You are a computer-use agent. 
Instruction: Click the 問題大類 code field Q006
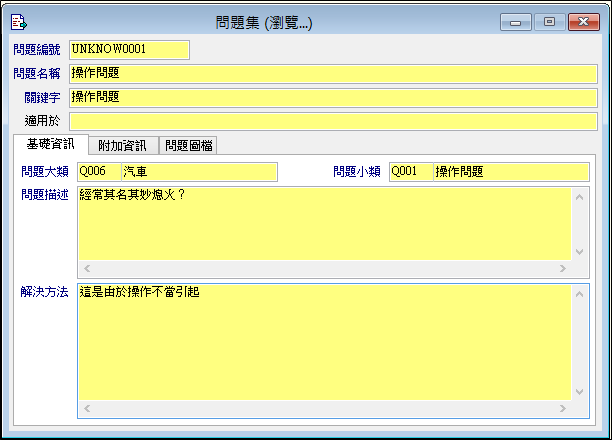[x=98, y=172]
